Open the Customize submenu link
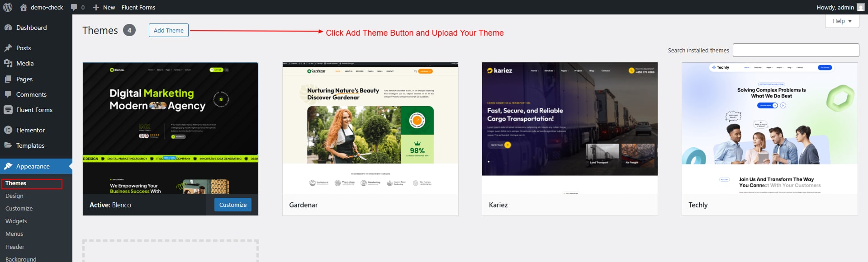868x262 pixels. (19, 209)
